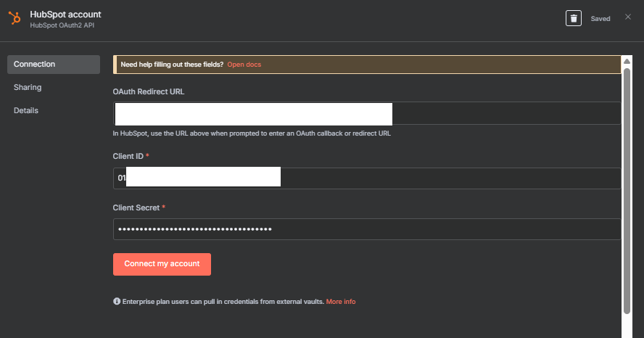The height and width of the screenshot is (338, 644).
Task: Click the HubSpot logo icon
Action: coord(15,18)
